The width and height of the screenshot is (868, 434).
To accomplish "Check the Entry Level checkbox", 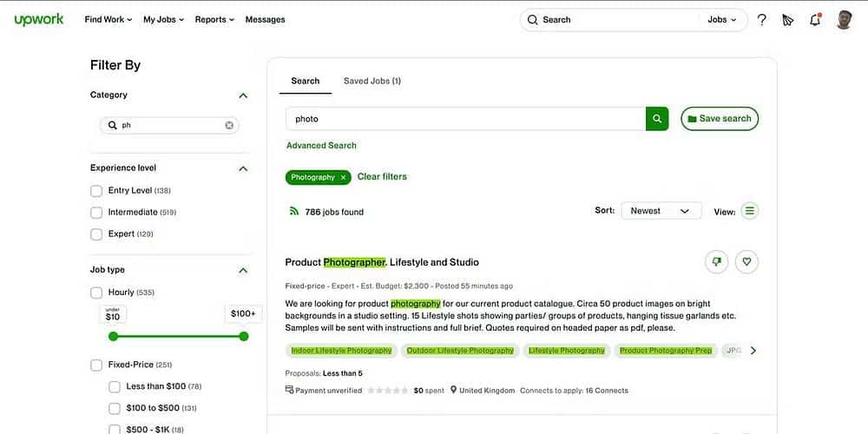I will pos(96,190).
